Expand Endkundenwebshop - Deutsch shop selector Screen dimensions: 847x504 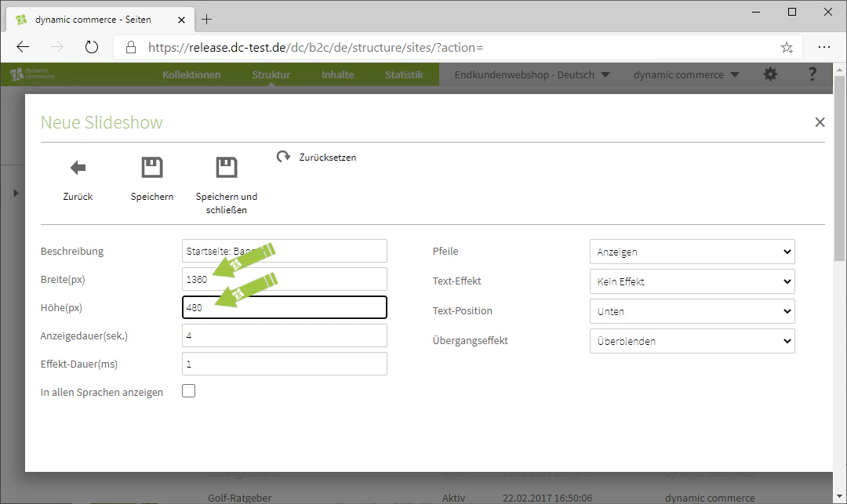coord(532,74)
